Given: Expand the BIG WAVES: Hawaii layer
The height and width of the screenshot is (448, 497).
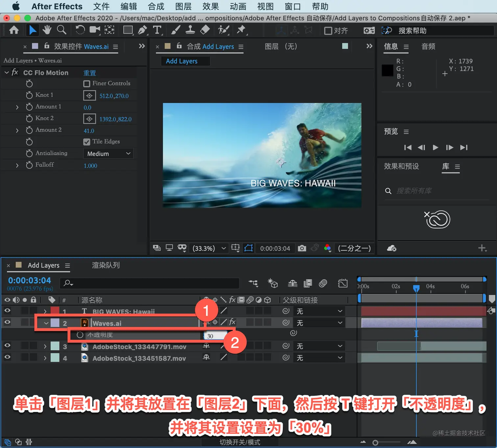Looking at the screenshot, I should pyautogui.click(x=45, y=311).
